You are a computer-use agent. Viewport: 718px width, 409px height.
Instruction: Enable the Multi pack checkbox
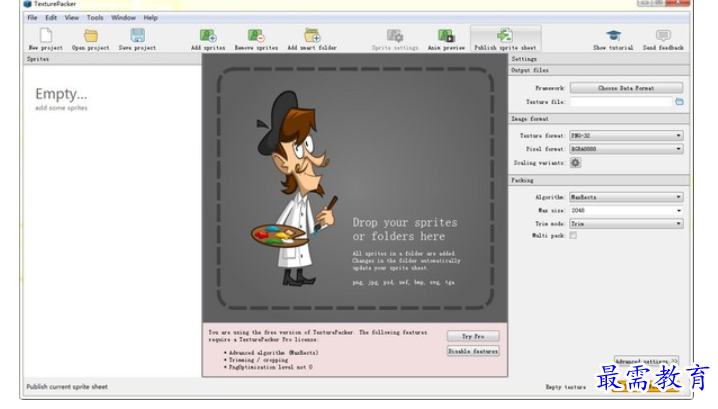pyautogui.click(x=573, y=235)
